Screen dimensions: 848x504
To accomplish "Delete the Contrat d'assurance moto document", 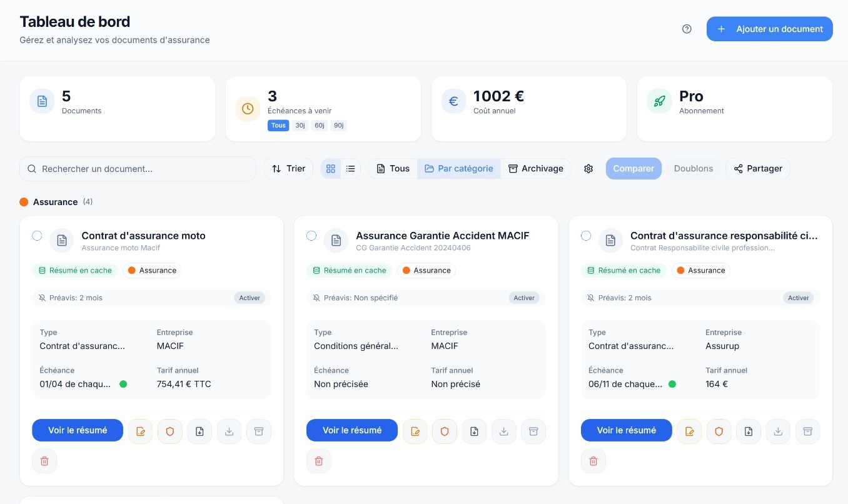I will (44, 461).
